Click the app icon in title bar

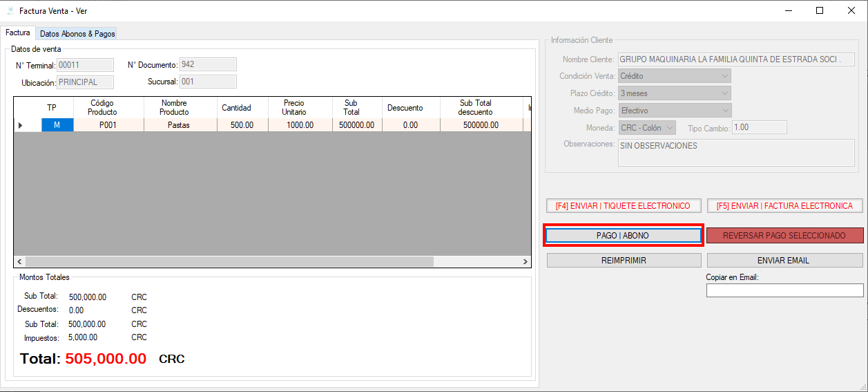[x=10, y=11]
